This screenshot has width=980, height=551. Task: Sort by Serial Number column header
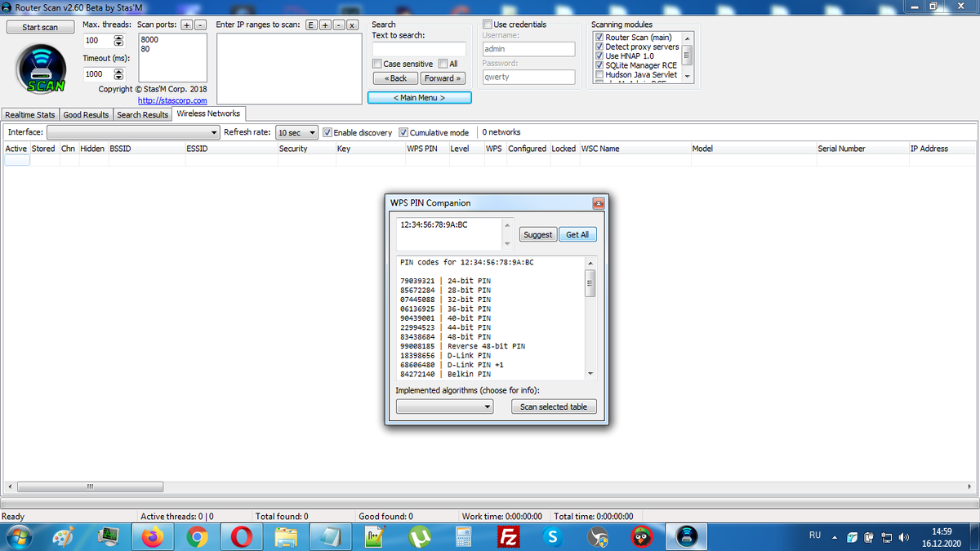tap(861, 149)
